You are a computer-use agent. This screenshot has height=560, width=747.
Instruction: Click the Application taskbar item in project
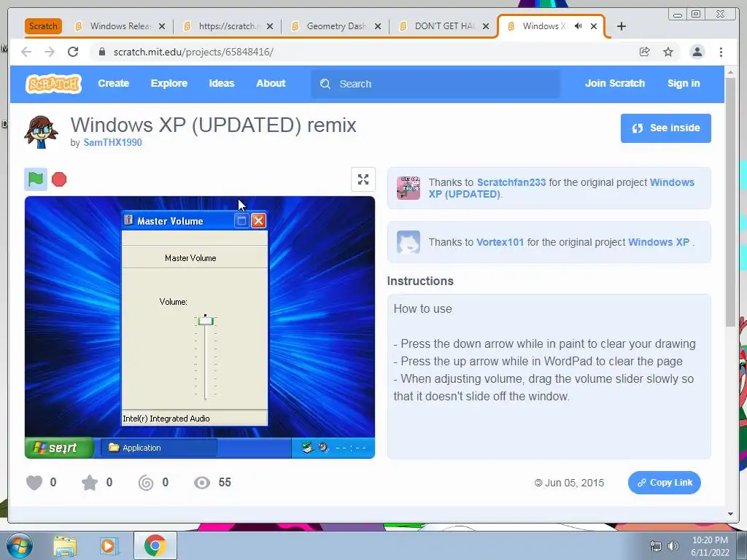158,448
